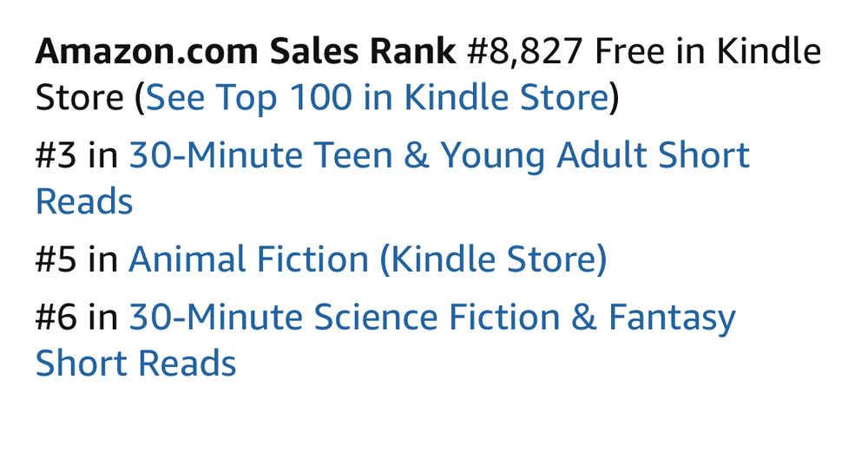Viewport: 868px width, 452px height.
Task: Click the bold Amazon.com Sales Rank heading
Action: 246,51
